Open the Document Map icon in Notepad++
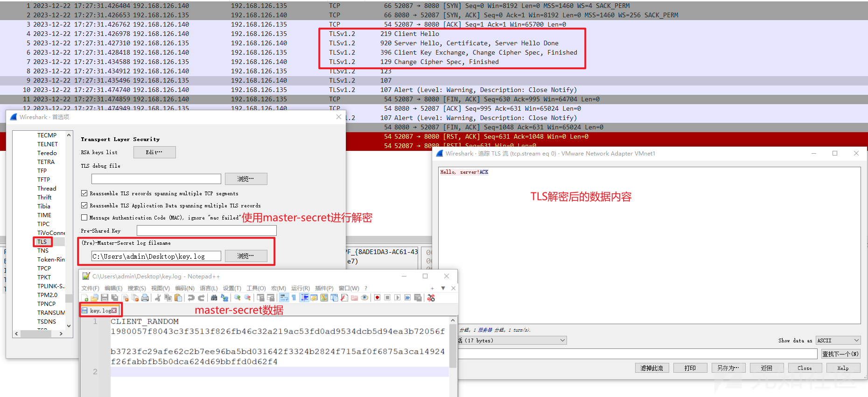The height and width of the screenshot is (397, 868). click(x=324, y=298)
